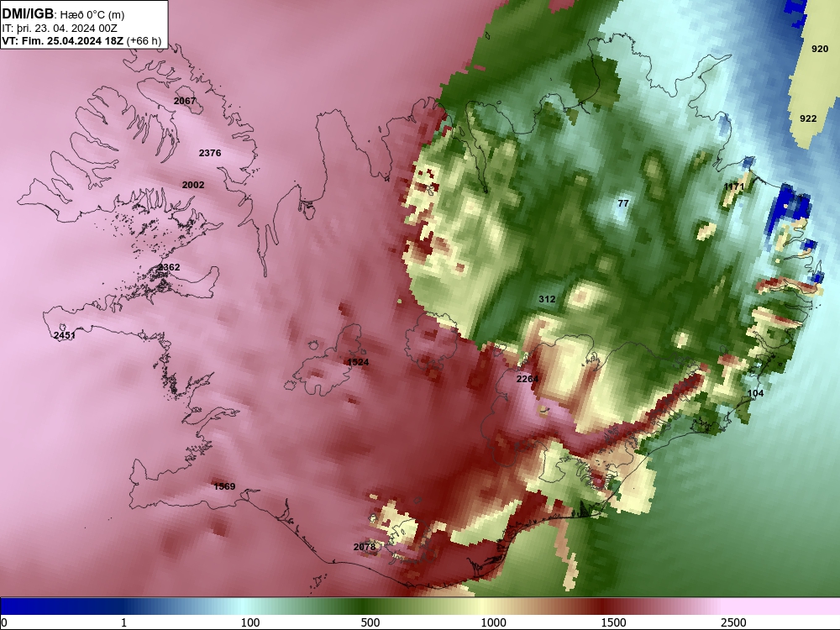This screenshot has width=840, height=630.
Task: Click the color scale label 1500
Action: 613,622
